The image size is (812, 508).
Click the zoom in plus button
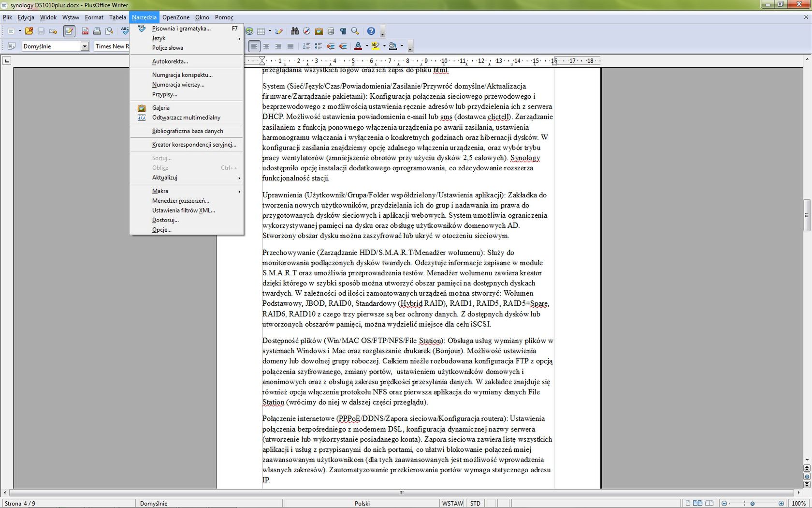click(x=781, y=504)
